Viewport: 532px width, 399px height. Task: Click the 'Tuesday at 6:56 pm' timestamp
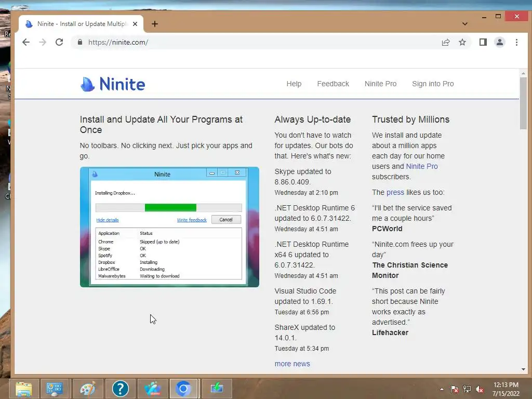[x=302, y=312]
